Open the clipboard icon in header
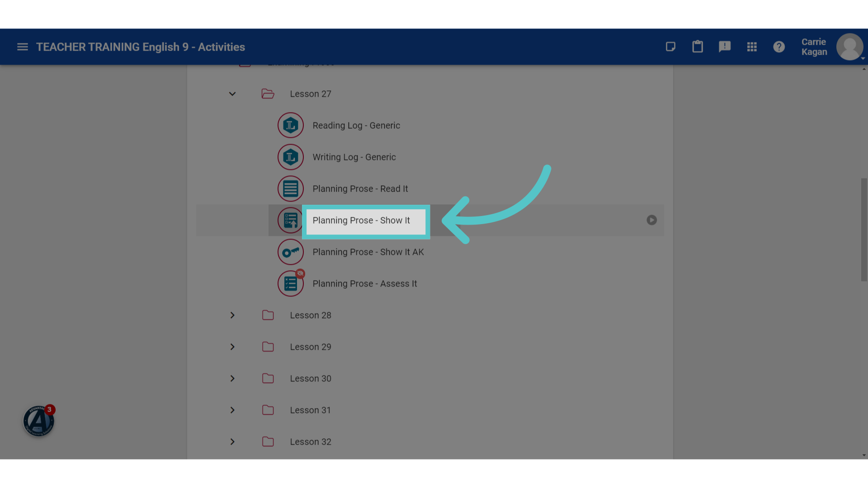Viewport: 868px width, 488px height. (x=698, y=47)
